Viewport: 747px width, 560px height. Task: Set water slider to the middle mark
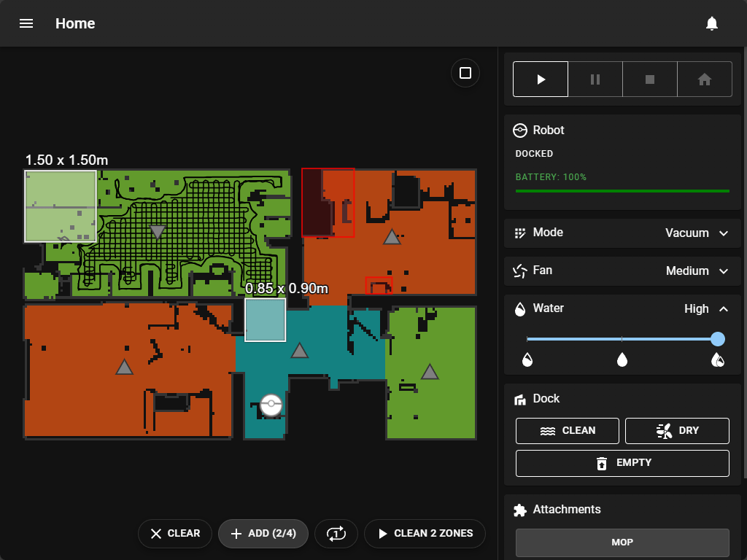click(x=622, y=339)
